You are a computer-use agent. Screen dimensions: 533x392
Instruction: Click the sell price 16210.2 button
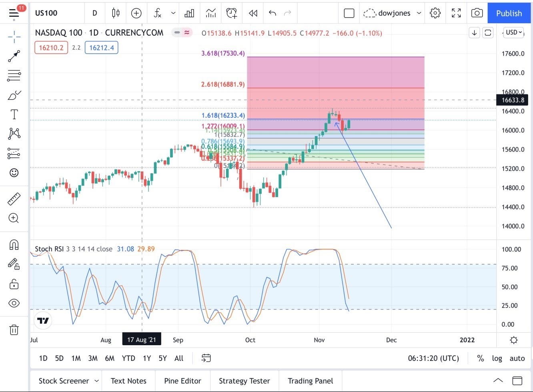coord(51,48)
